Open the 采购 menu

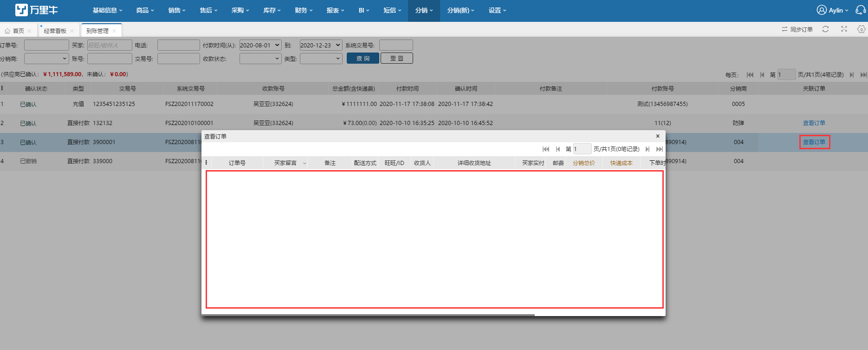pos(240,10)
